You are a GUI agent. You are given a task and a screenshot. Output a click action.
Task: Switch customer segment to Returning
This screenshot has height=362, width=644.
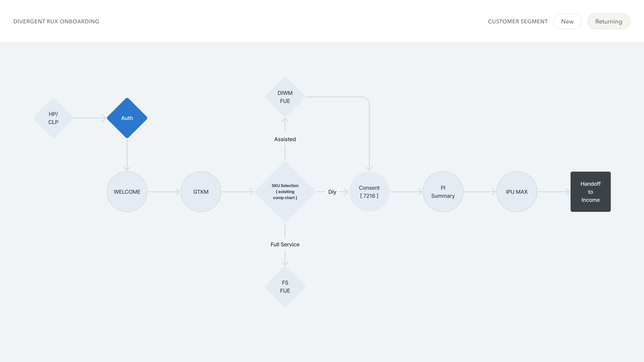point(608,21)
